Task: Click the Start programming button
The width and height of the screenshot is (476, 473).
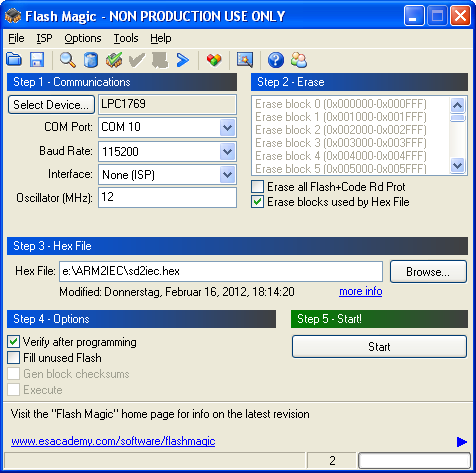Action: point(379,347)
